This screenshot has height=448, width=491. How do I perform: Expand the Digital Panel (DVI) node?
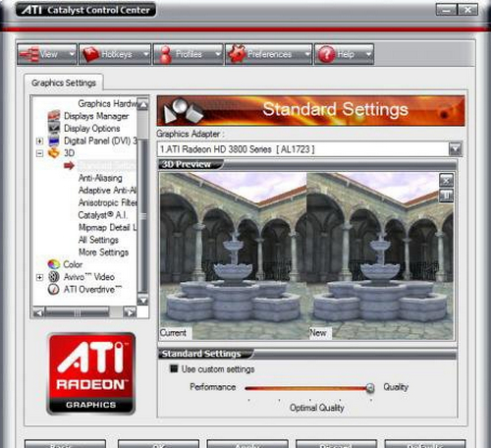coord(39,140)
